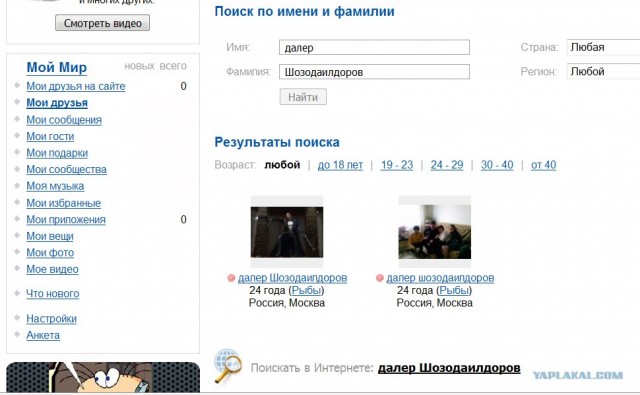Filter results by age 24 - 29
The height and width of the screenshot is (395, 640).
[x=447, y=165]
